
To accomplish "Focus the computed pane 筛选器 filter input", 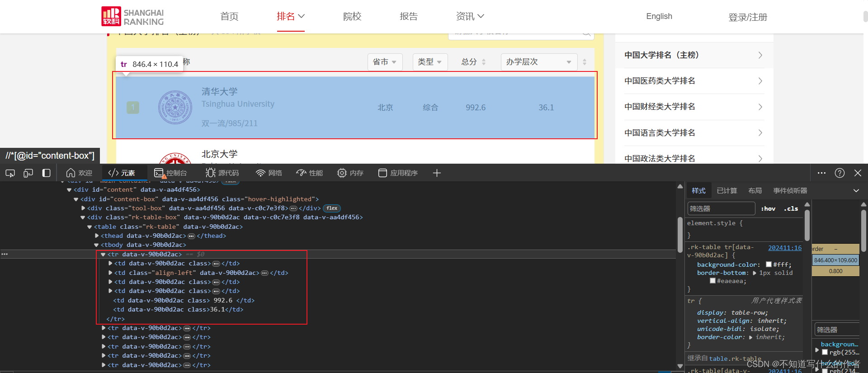I will tap(836, 330).
